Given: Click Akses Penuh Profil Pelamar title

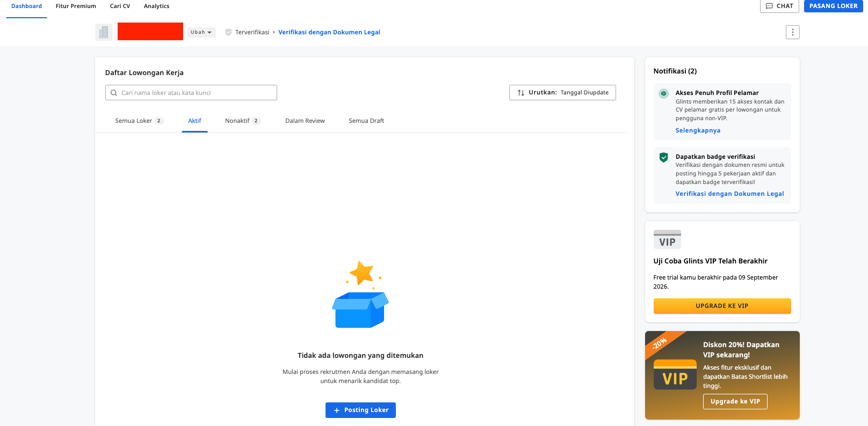Looking at the screenshot, I should [x=717, y=93].
